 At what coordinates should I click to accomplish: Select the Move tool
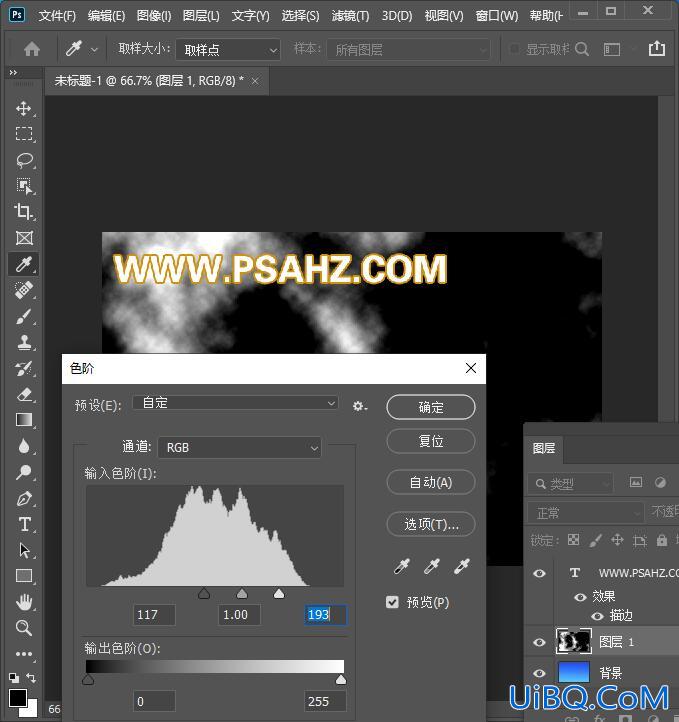pyautogui.click(x=23, y=109)
